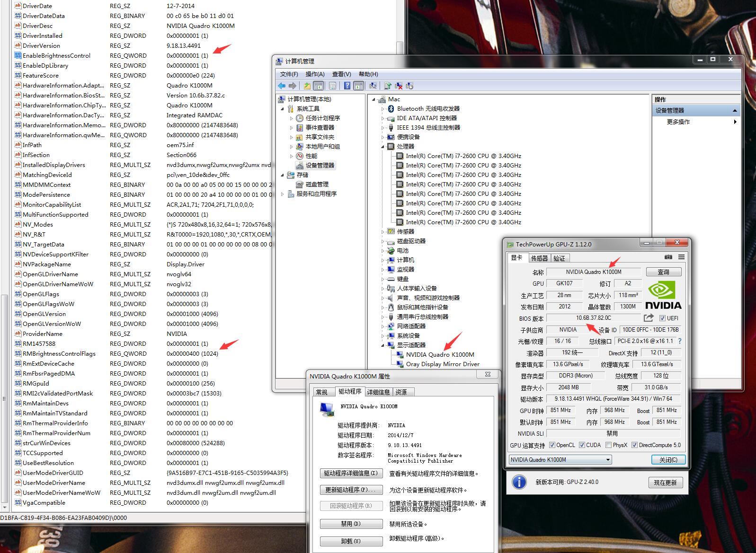Select NVIDIA Quadro K1000M in device tree
Viewport: 756px width, 553px height.
440,354
